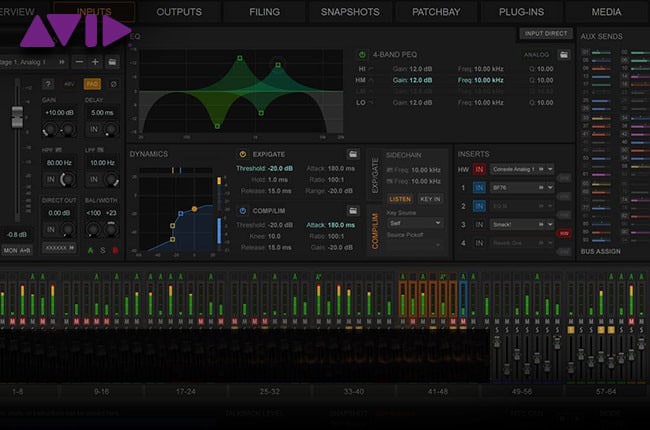Expand the Key Source Self dropdown

(415, 222)
